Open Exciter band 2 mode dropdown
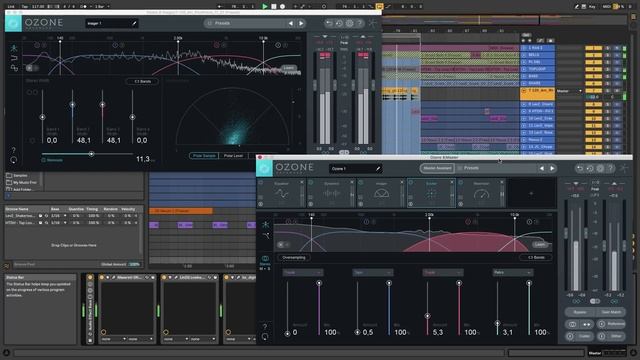The image size is (640, 360). click(373, 272)
